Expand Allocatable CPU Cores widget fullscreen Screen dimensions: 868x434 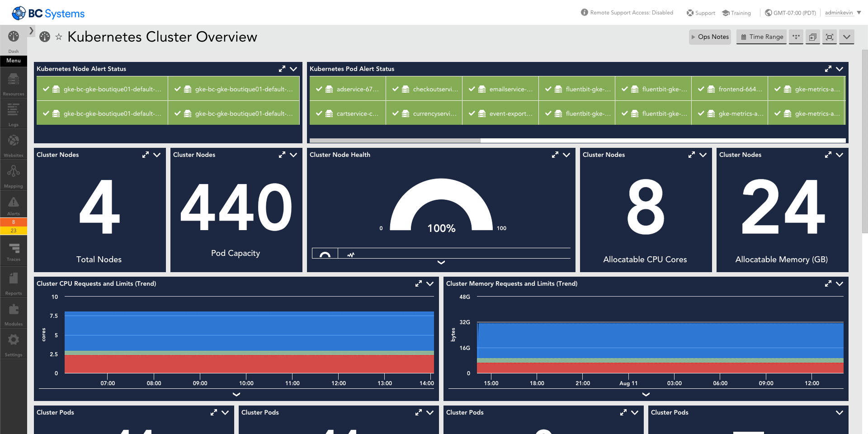click(692, 155)
